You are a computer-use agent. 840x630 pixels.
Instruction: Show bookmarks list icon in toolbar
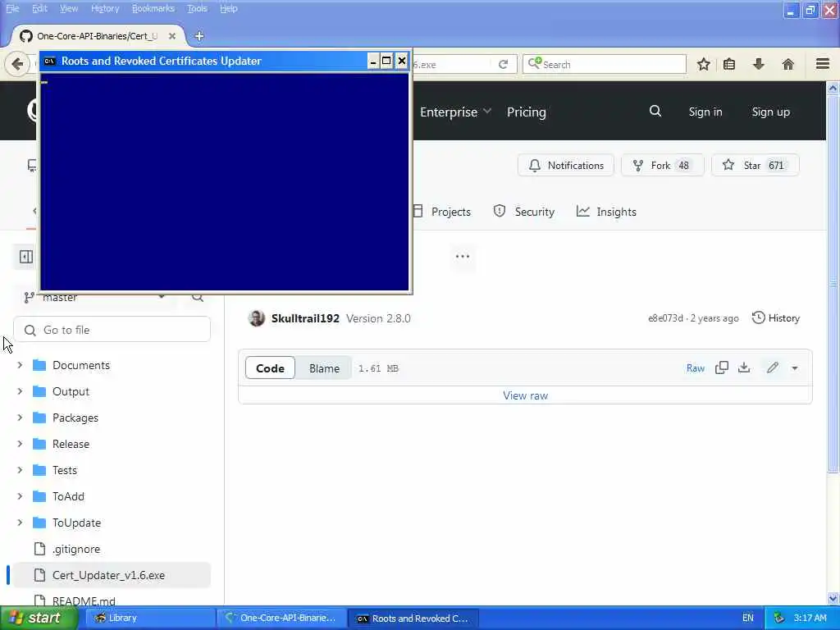pos(729,64)
